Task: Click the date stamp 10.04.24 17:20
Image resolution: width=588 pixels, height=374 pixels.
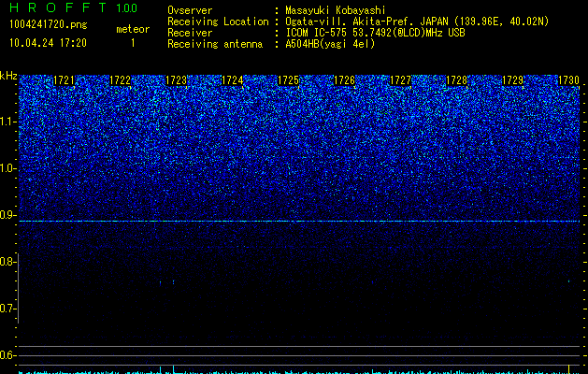Action: [48, 43]
